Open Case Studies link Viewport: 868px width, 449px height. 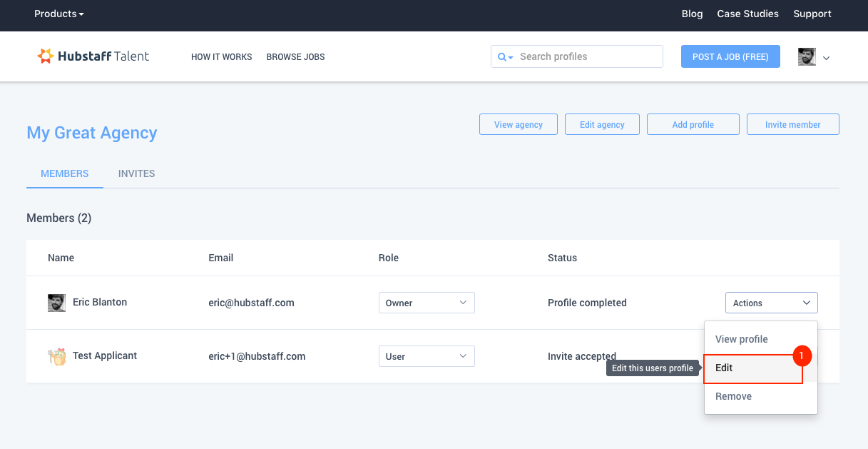tap(747, 14)
